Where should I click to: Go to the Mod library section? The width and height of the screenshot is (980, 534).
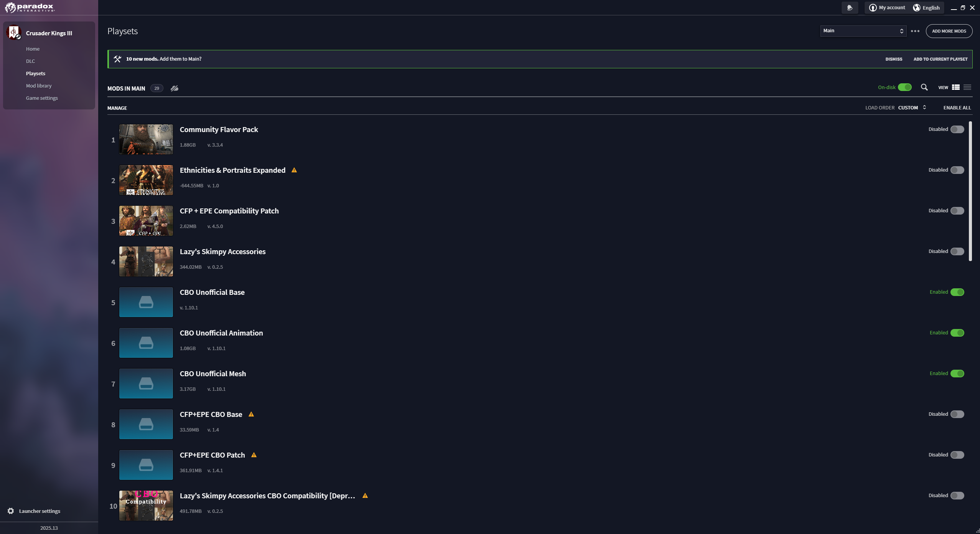39,86
